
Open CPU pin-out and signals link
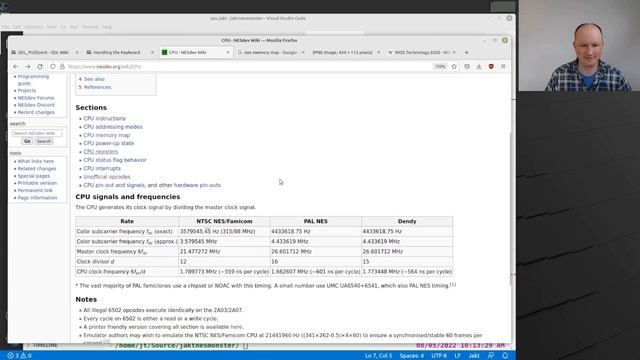click(114, 185)
